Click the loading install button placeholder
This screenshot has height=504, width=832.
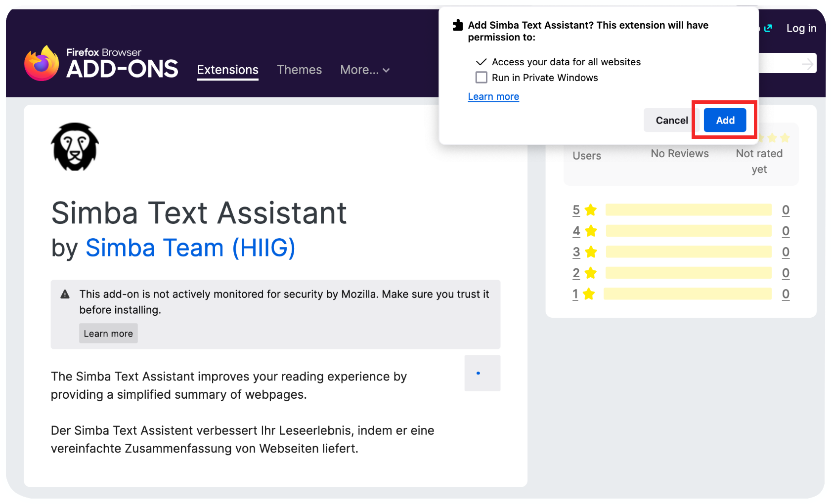[482, 373]
